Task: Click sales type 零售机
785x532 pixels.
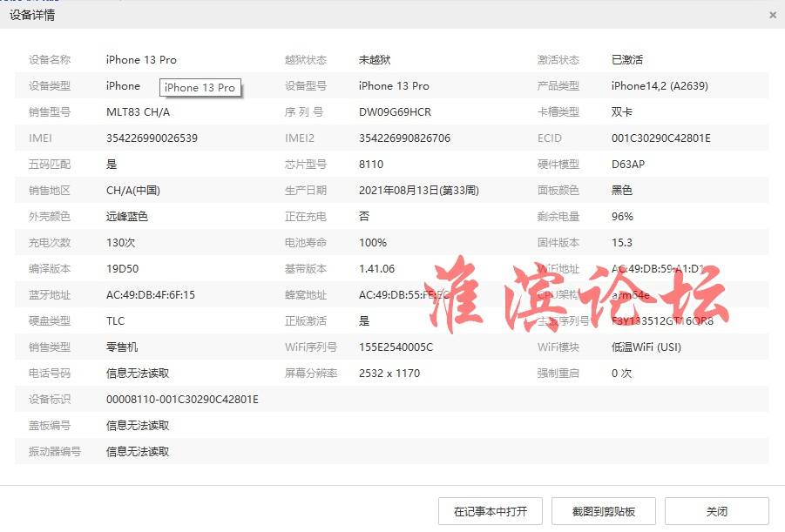Action: (x=122, y=347)
